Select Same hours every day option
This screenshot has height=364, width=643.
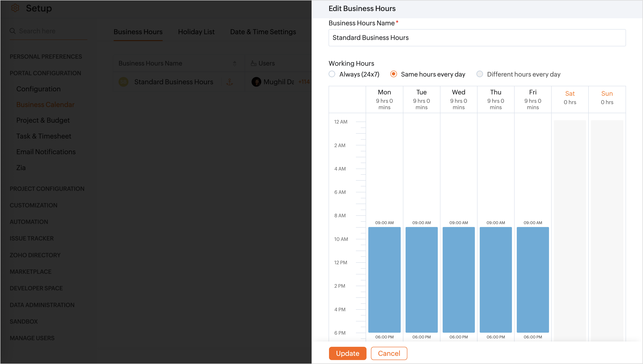(x=393, y=74)
